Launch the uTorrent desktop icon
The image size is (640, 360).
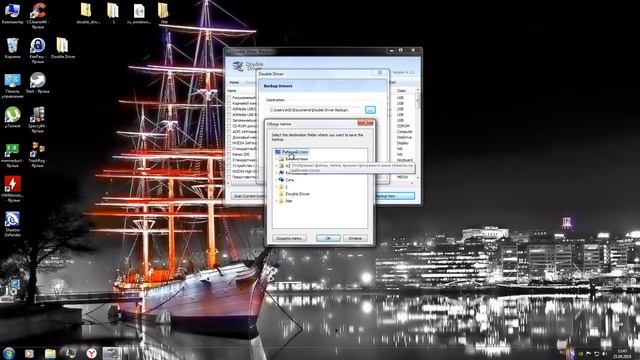click(12, 118)
